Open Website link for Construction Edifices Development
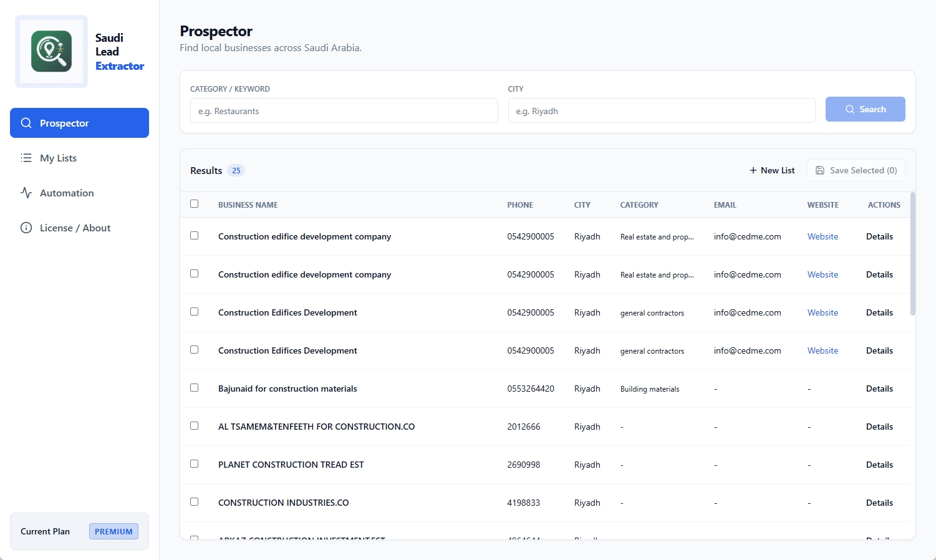The image size is (936, 560). click(822, 312)
